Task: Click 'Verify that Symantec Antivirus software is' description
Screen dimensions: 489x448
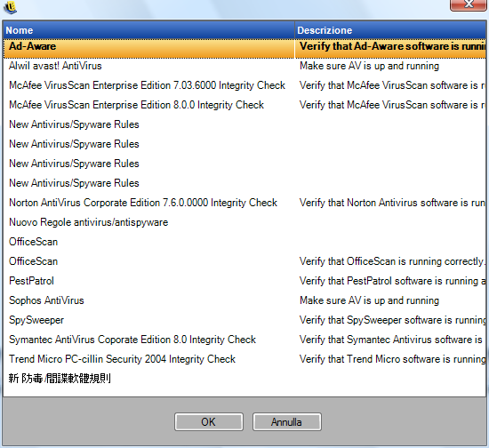Action: tap(391, 340)
